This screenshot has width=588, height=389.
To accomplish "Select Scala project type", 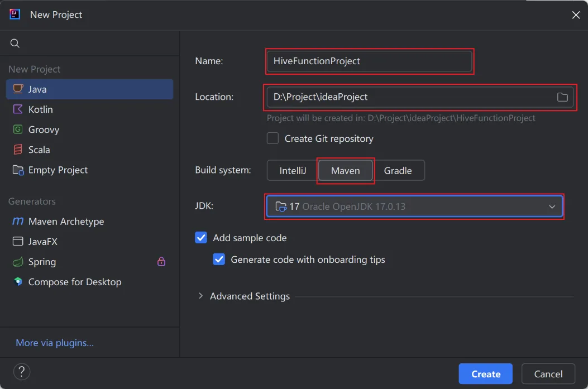I will pos(90,150).
